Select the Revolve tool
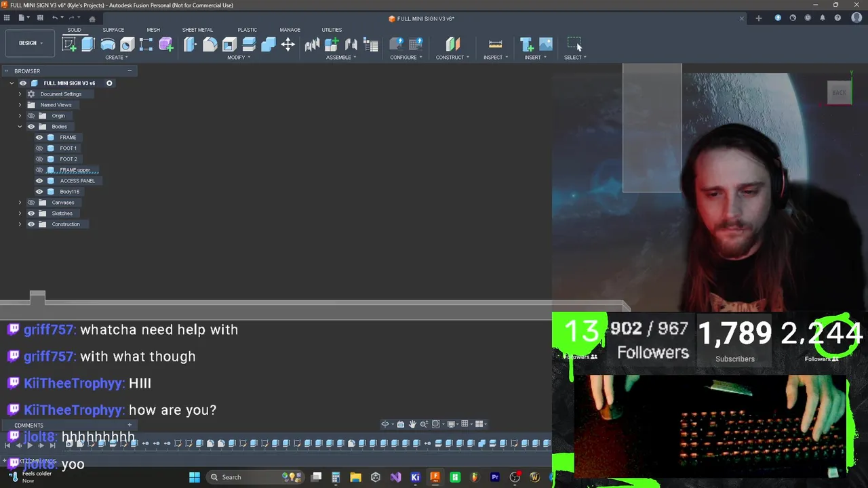Screen dimensions: 868x488 click(x=108, y=45)
